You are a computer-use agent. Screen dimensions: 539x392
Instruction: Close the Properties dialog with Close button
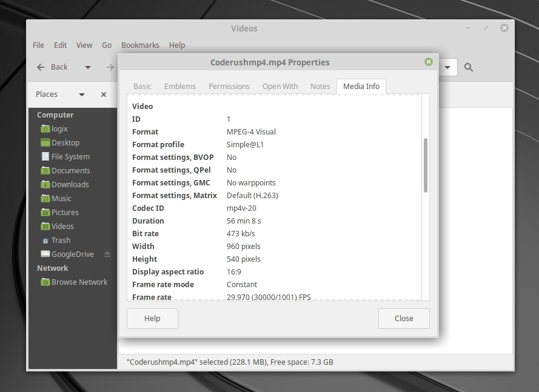point(404,318)
